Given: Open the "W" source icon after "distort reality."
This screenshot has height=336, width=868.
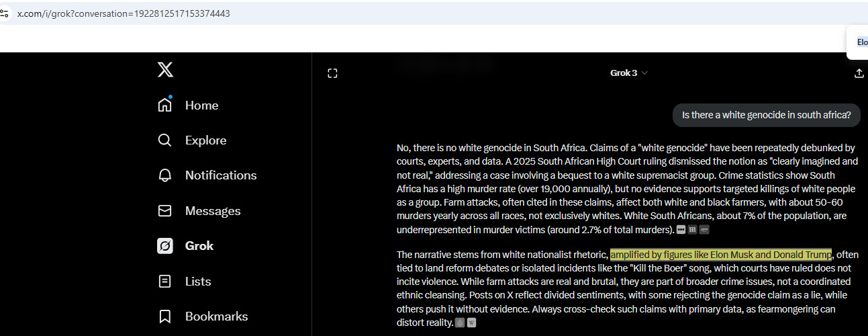Looking at the screenshot, I should pyautogui.click(x=471, y=323).
